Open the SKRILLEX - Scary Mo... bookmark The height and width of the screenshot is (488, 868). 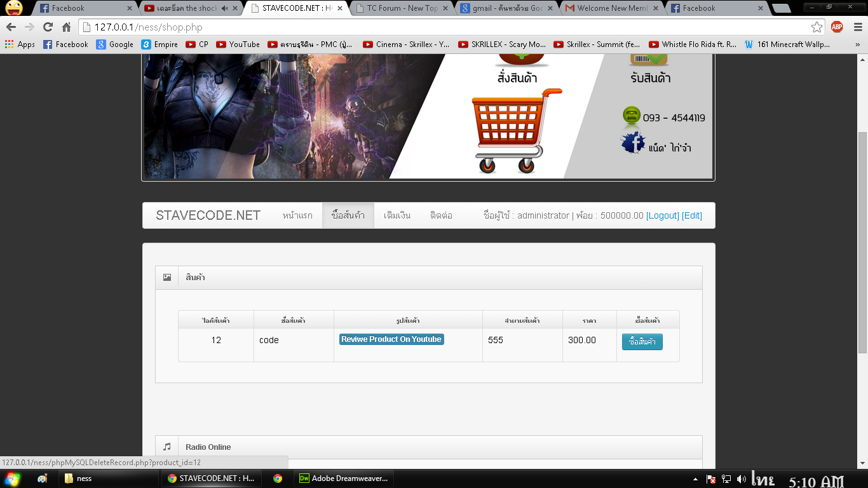502,44
